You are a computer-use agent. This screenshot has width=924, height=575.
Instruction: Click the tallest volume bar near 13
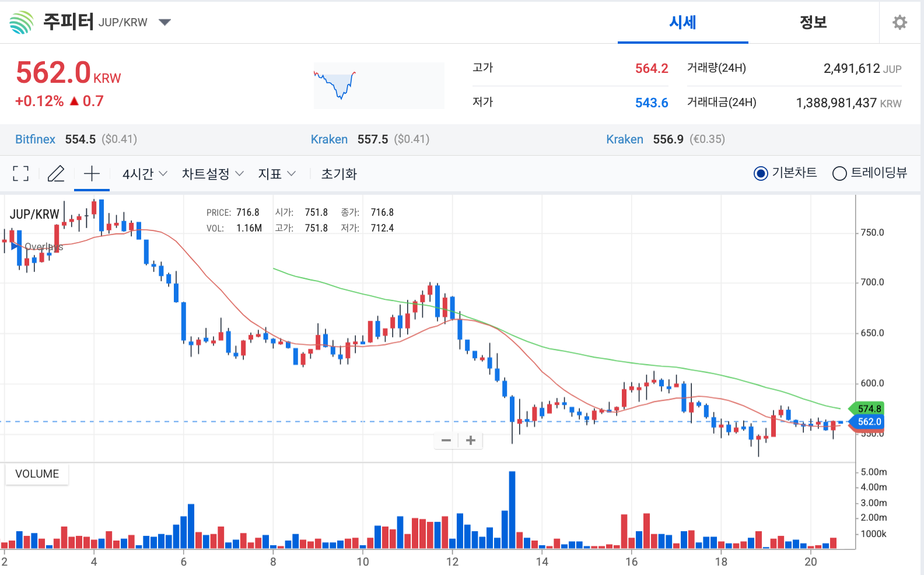point(512,510)
